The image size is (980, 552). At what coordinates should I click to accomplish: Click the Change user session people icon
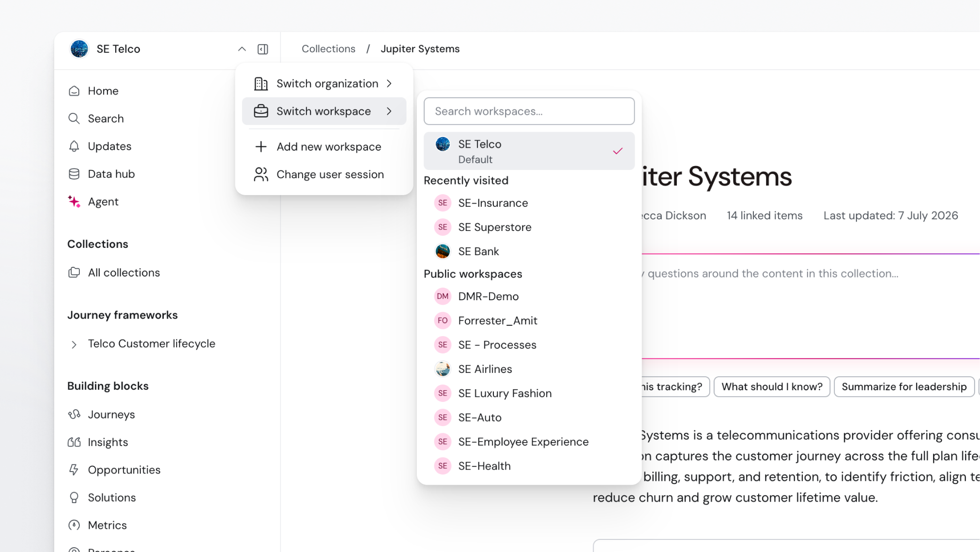261,174
